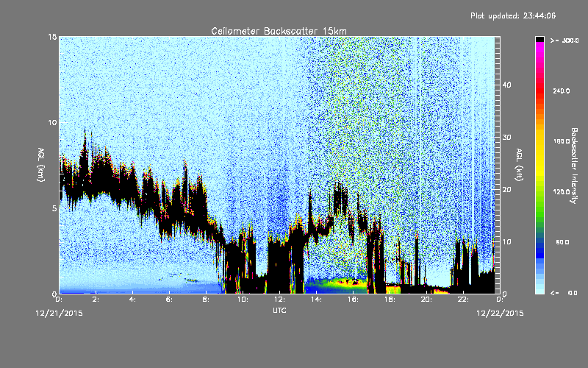Click the colorbar 240.0 value label
The height and width of the screenshot is (368, 588).
562,91
